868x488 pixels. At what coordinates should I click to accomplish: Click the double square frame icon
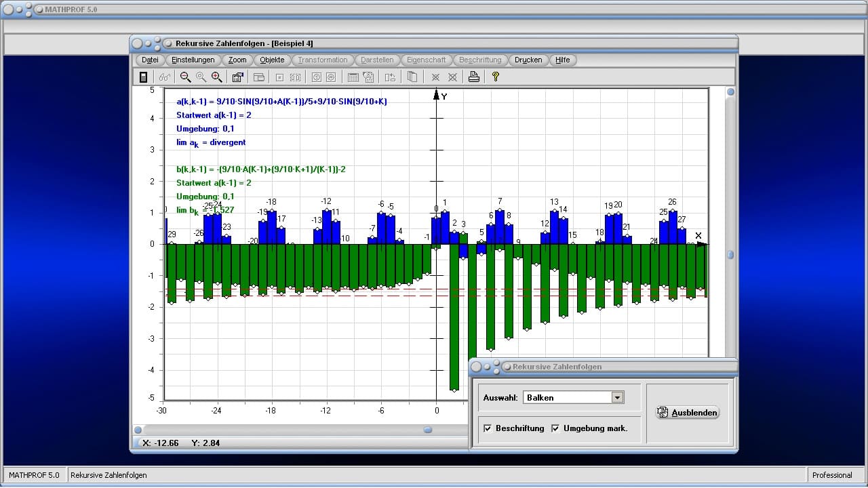[x=295, y=77]
